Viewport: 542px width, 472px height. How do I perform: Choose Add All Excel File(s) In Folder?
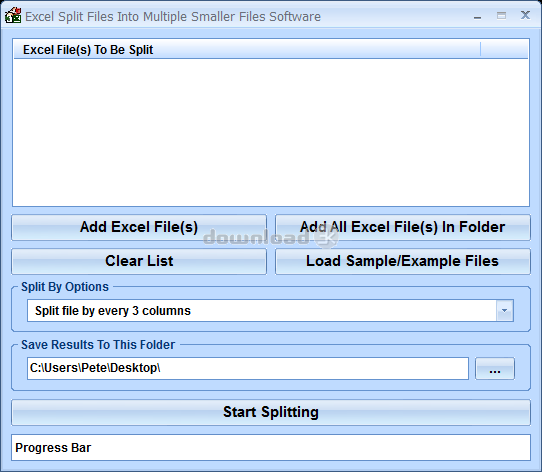pyautogui.click(x=403, y=227)
